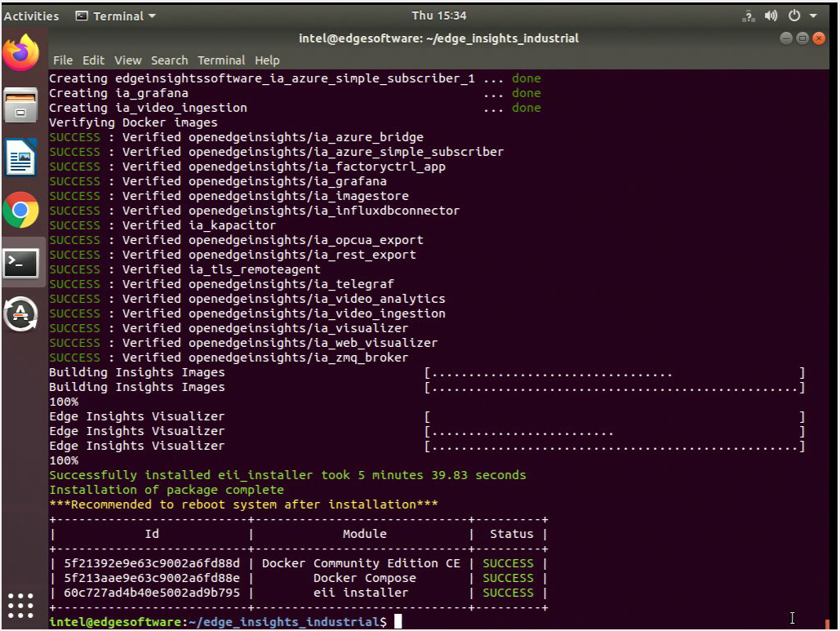Click 'done' next to Creating ia_video_ingestion
Screen dimensions: 840x631
pyautogui.click(x=526, y=108)
